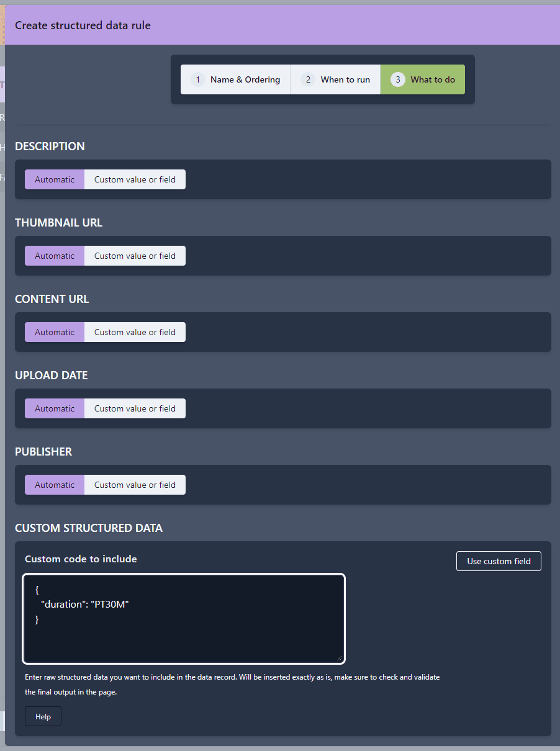560x751 pixels.
Task: Click the step 2 number badge
Action: pos(308,79)
